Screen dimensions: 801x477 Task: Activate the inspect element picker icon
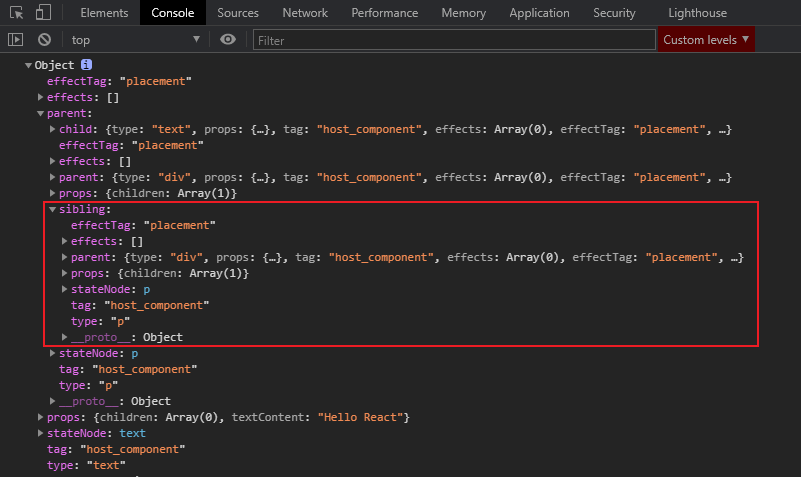click(x=16, y=13)
